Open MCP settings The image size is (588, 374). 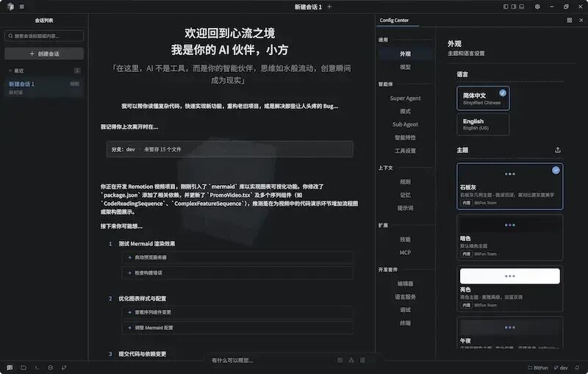click(406, 253)
